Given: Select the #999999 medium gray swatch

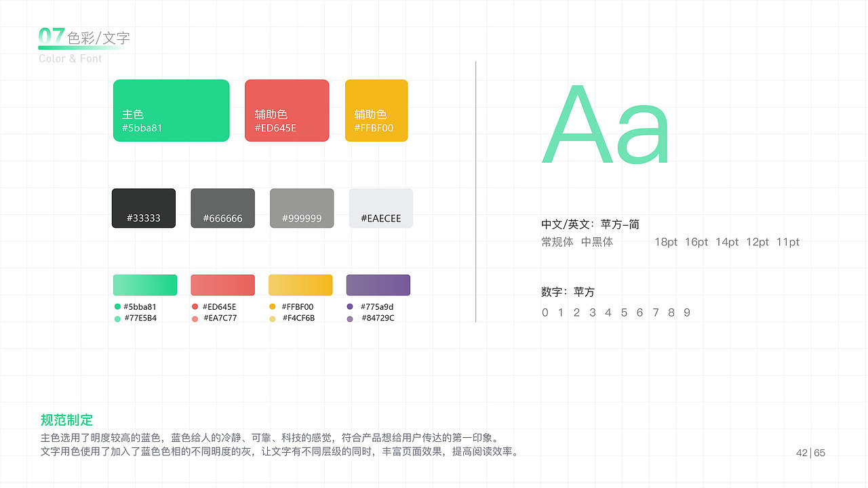Looking at the screenshot, I should click(301, 208).
